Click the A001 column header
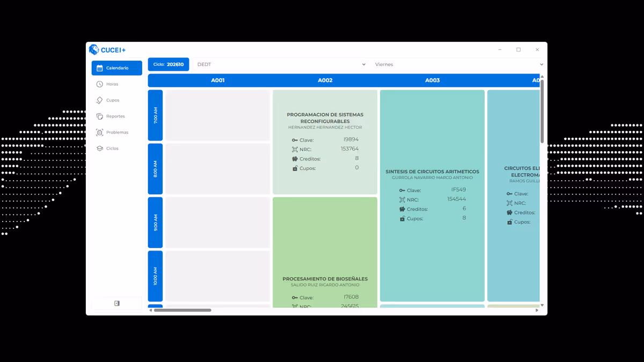This screenshot has height=362, width=644. [218, 80]
